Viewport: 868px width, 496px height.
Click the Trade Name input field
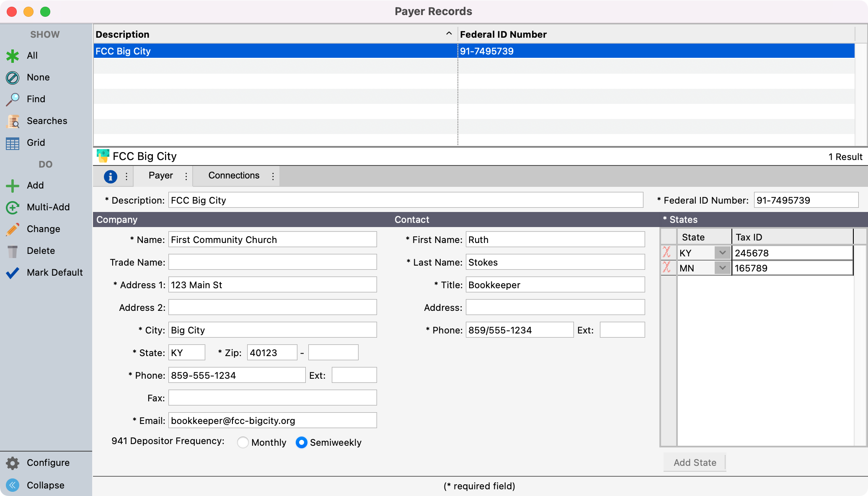[272, 262]
